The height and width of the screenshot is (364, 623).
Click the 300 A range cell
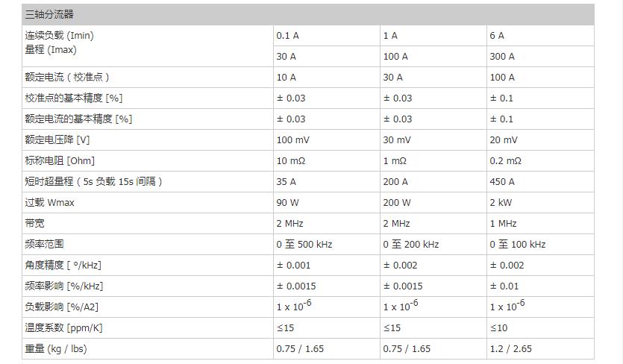[502, 56]
